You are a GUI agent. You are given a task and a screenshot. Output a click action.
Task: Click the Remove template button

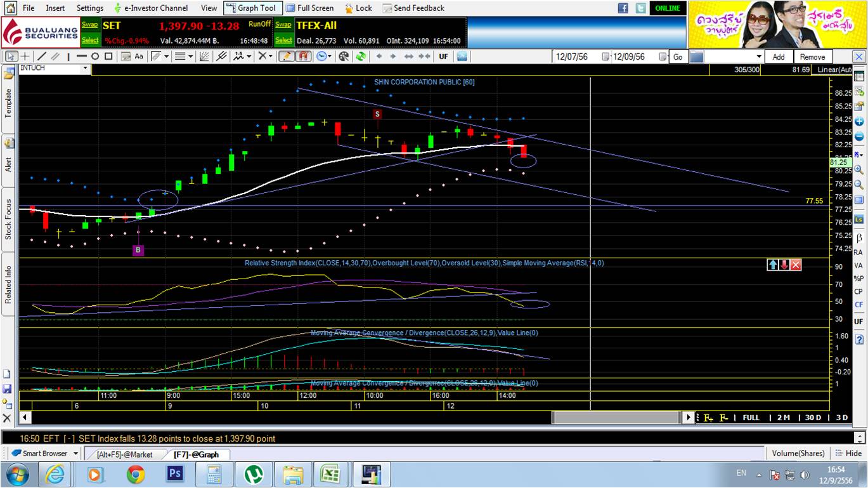click(812, 56)
